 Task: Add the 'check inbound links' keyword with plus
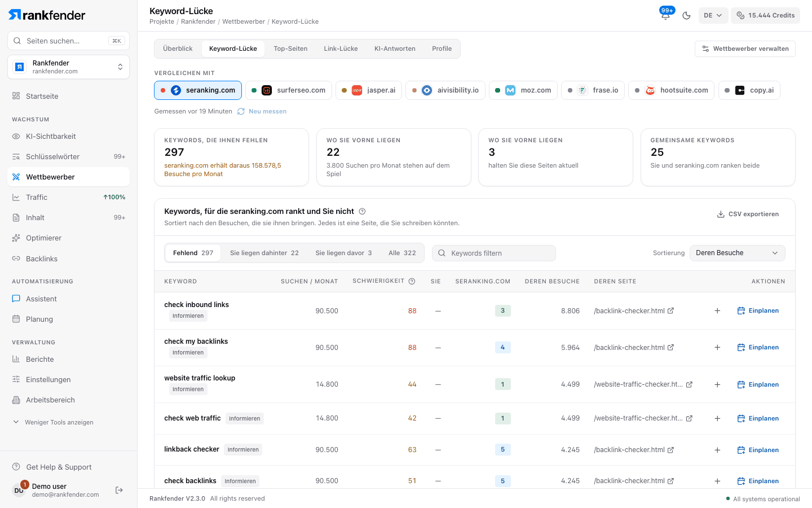717,310
